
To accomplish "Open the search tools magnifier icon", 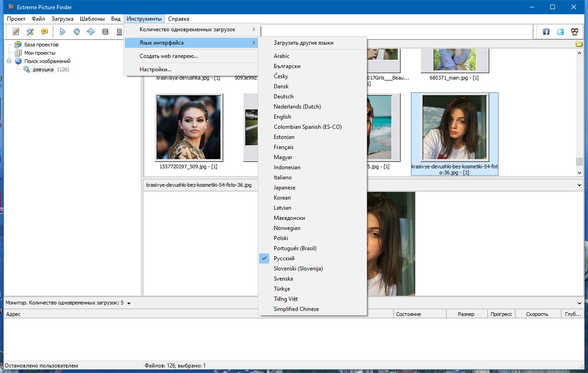I will [30, 32].
